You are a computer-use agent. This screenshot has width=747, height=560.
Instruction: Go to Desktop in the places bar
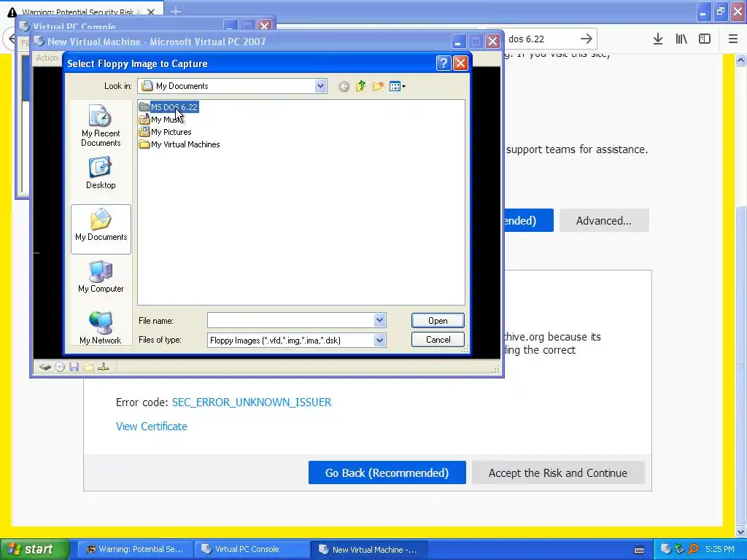(x=101, y=174)
